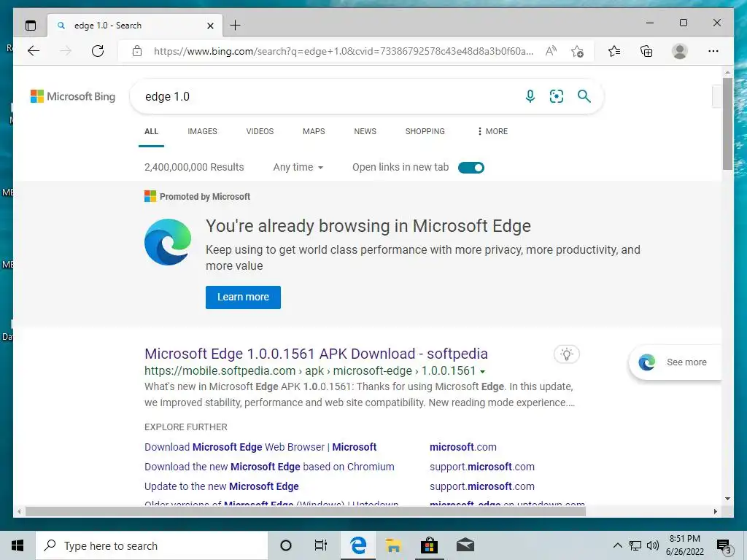This screenshot has width=747, height=560.
Task: Open 'Update to the new Microsoft Edge' link
Action: pyautogui.click(x=222, y=486)
